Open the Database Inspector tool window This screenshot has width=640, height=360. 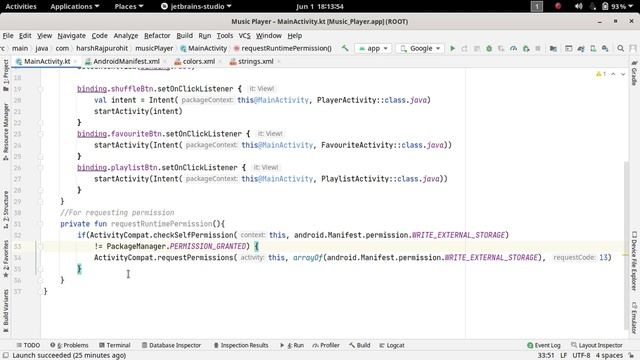click(171, 345)
